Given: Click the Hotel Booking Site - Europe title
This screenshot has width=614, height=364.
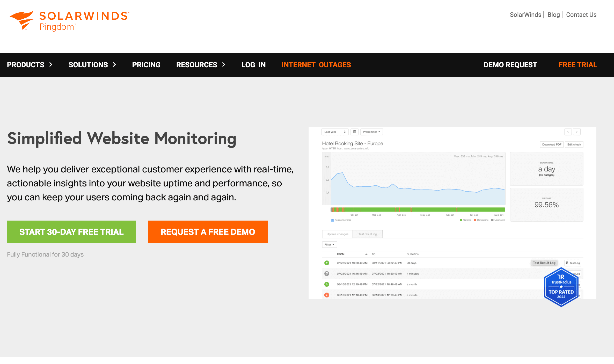Looking at the screenshot, I should click(x=353, y=143).
